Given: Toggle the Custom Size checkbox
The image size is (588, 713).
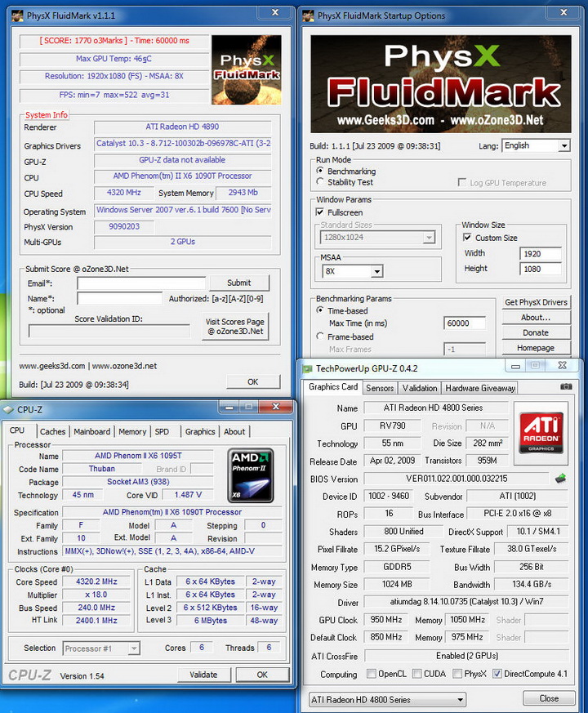Looking at the screenshot, I should click(x=467, y=238).
